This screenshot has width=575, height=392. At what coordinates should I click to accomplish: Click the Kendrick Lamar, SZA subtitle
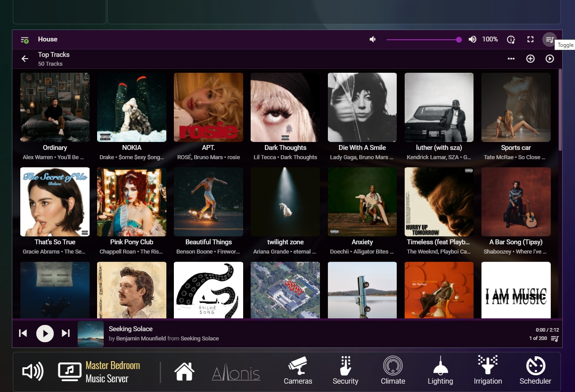439,157
